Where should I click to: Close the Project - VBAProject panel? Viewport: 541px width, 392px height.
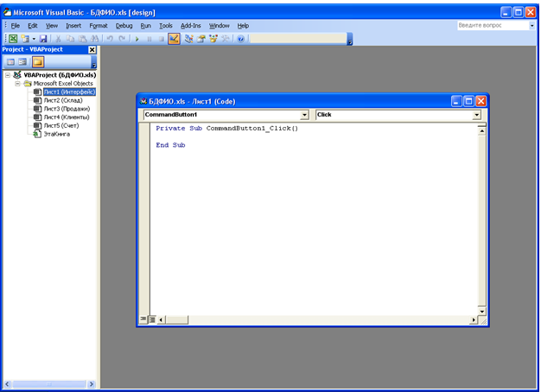tap(92, 49)
